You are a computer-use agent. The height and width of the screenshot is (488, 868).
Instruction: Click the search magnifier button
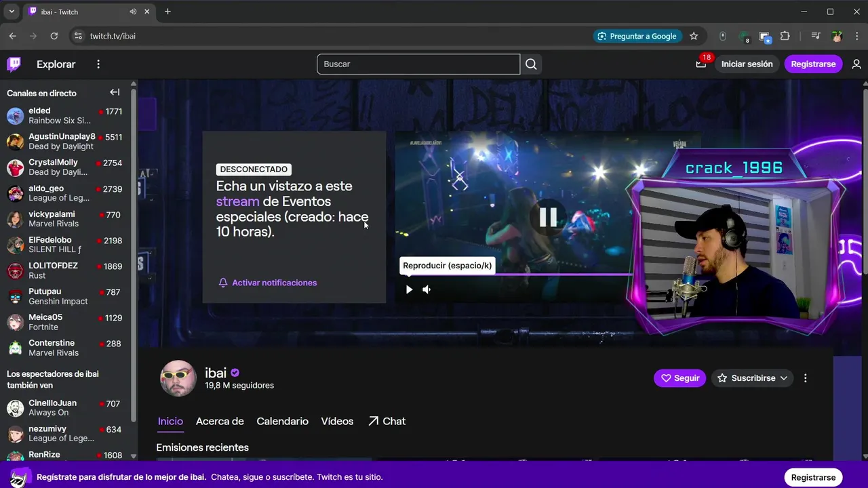coord(531,64)
